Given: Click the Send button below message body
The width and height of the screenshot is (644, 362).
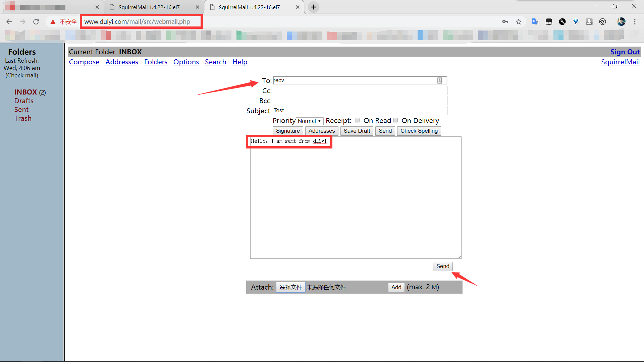Looking at the screenshot, I should point(443,266).
